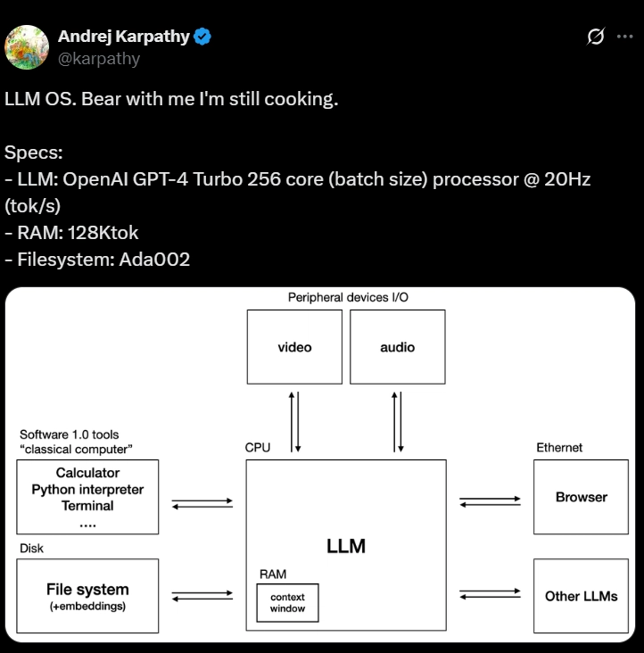Click the Calculator Python interpreter Terminal box
644x653 pixels.
coord(87,497)
